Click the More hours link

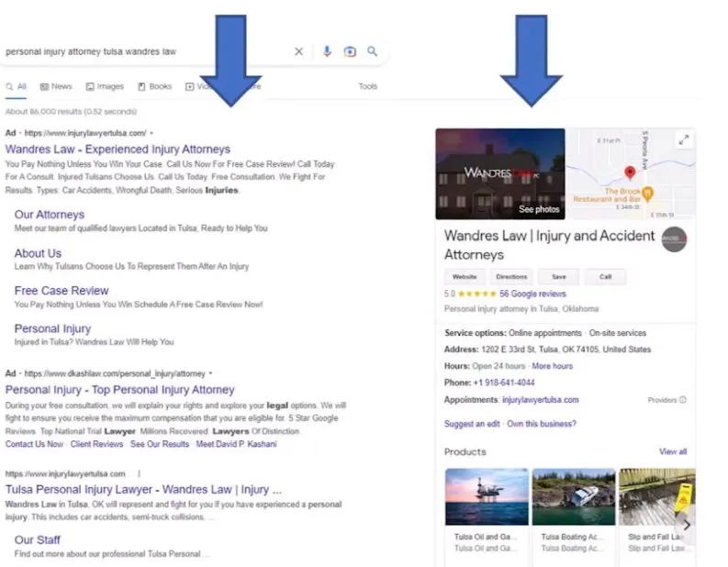coord(552,366)
